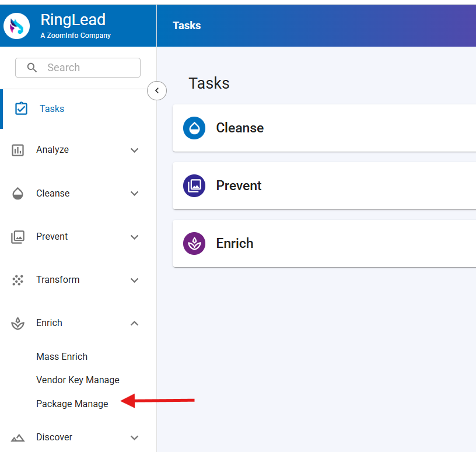
Task: Click the Analyze bar chart icon
Action: point(18,150)
